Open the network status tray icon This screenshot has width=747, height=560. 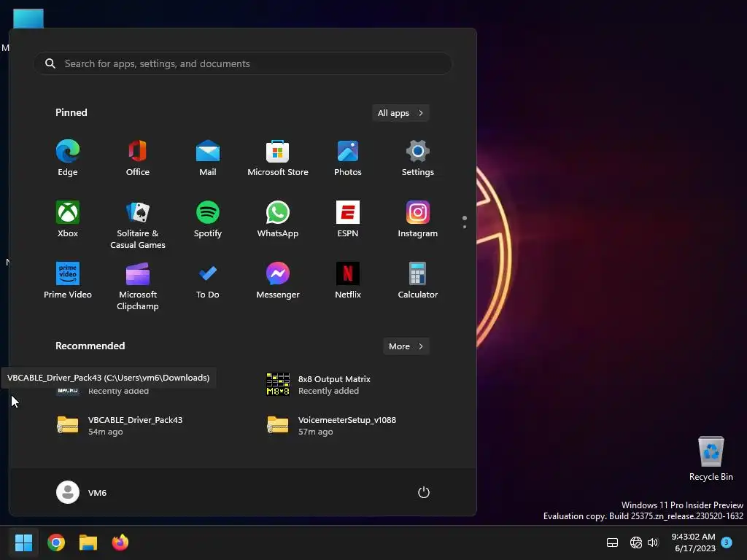[x=635, y=542]
